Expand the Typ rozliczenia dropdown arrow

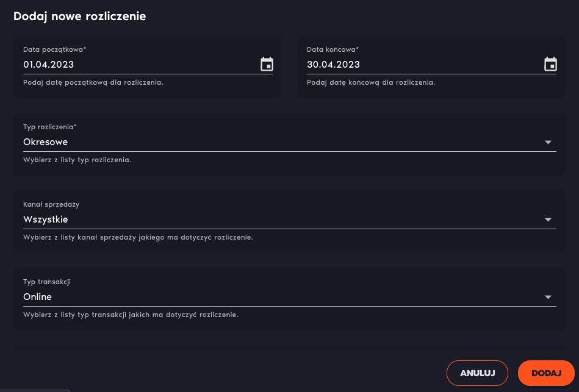click(548, 142)
